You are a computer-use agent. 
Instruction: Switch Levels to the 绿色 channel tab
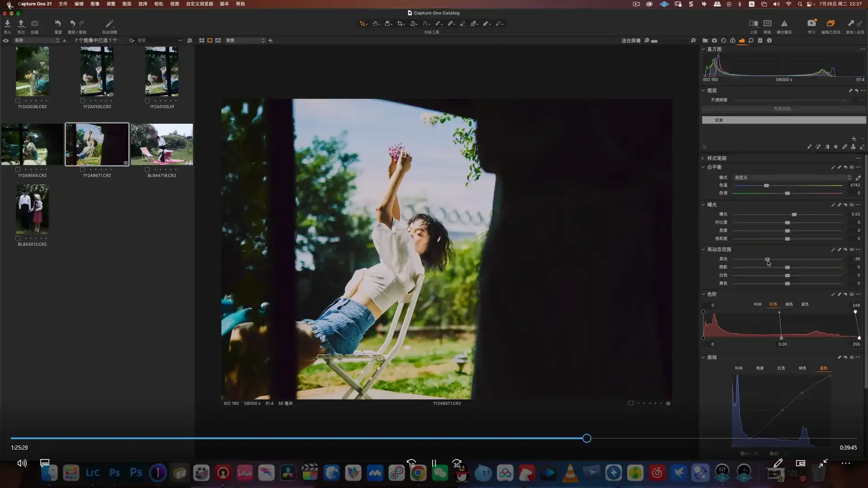[x=789, y=304]
